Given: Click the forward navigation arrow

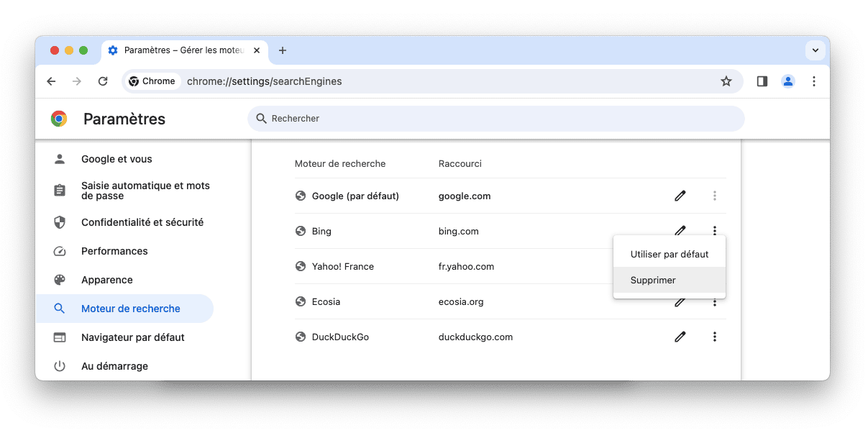Looking at the screenshot, I should click(x=77, y=81).
